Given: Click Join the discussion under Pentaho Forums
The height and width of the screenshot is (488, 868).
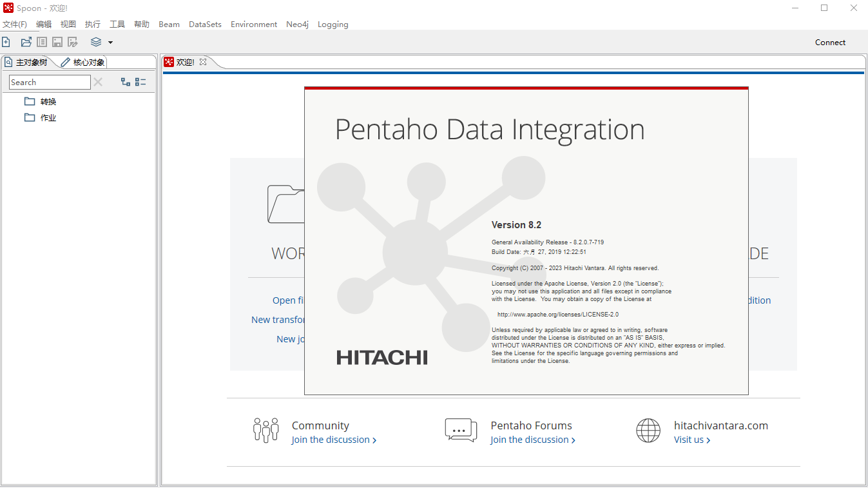Looking at the screenshot, I should pos(533,440).
